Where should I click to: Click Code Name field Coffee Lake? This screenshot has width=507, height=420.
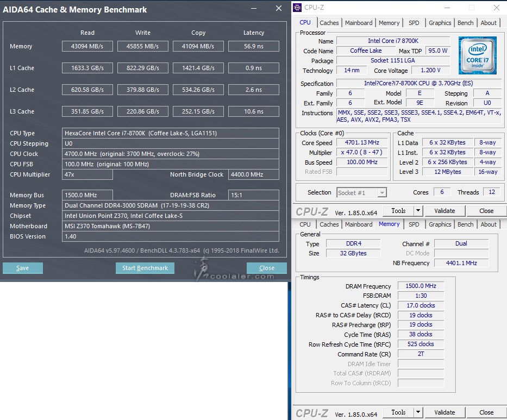(366, 51)
